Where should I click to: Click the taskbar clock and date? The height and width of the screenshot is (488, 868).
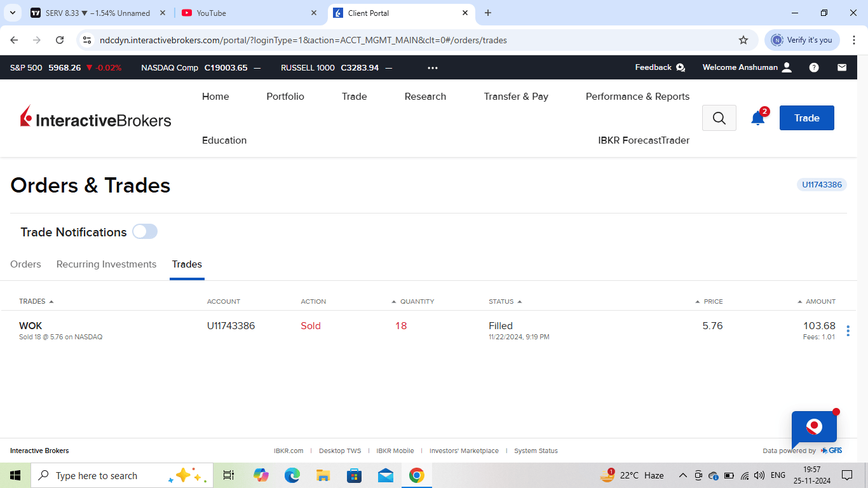pyautogui.click(x=812, y=475)
